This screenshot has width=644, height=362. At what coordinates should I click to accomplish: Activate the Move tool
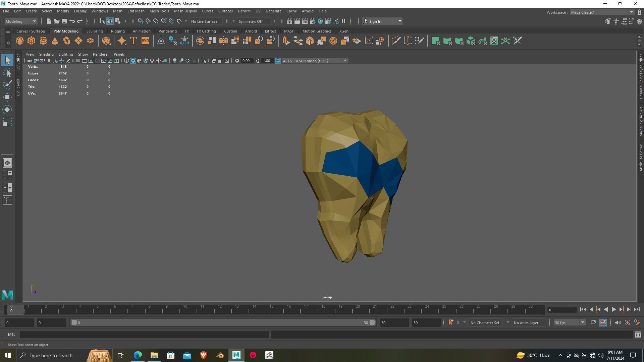click(7, 97)
